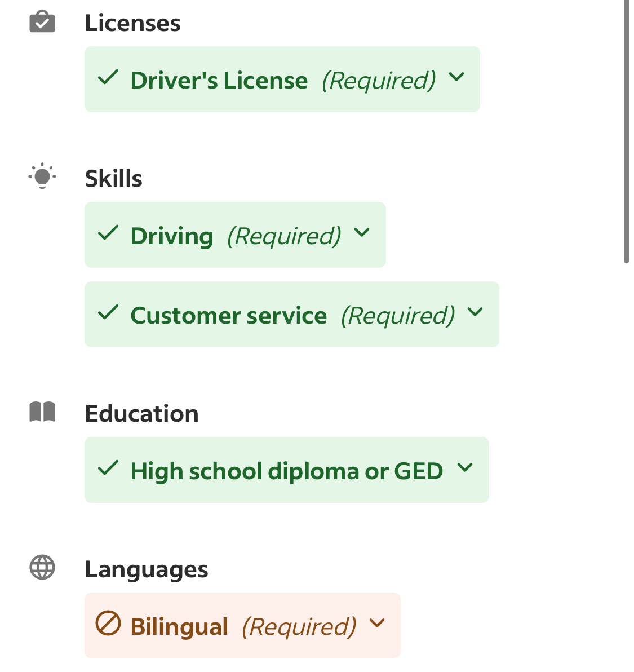Click the Bilingual not-matched circle icon
The height and width of the screenshot is (672, 634).
(108, 623)
